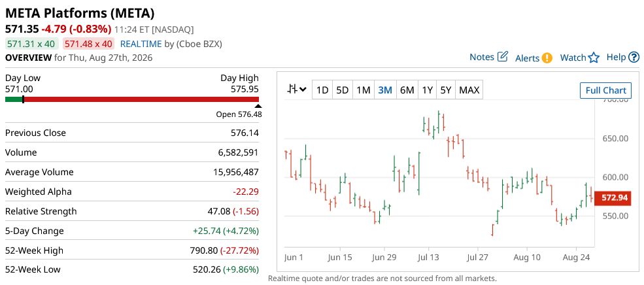Click the 650.00 price axis label
Viewport: 644px width, 285px height.
pos(615,139)
